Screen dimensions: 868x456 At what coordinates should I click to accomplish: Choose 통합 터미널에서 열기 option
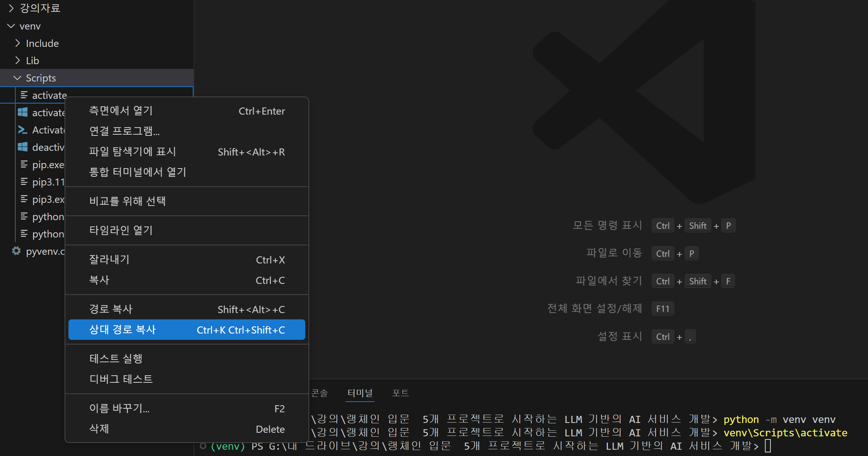point(138,172)
